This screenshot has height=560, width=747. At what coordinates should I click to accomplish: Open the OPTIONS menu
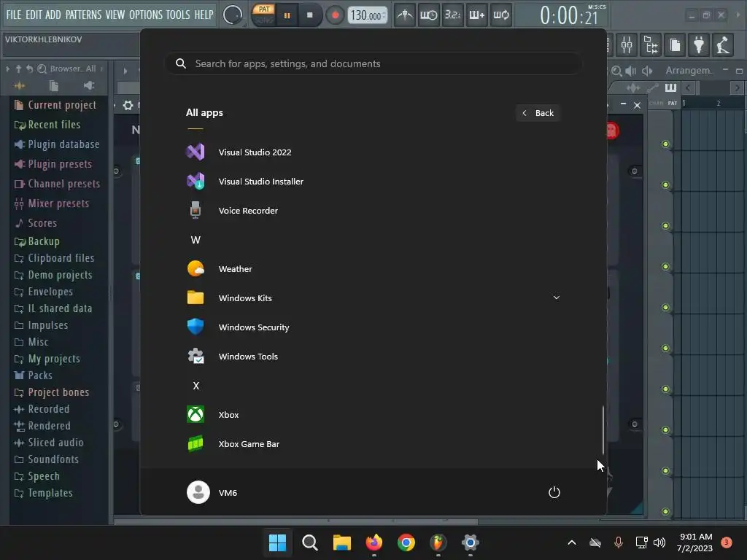[146, 15]
